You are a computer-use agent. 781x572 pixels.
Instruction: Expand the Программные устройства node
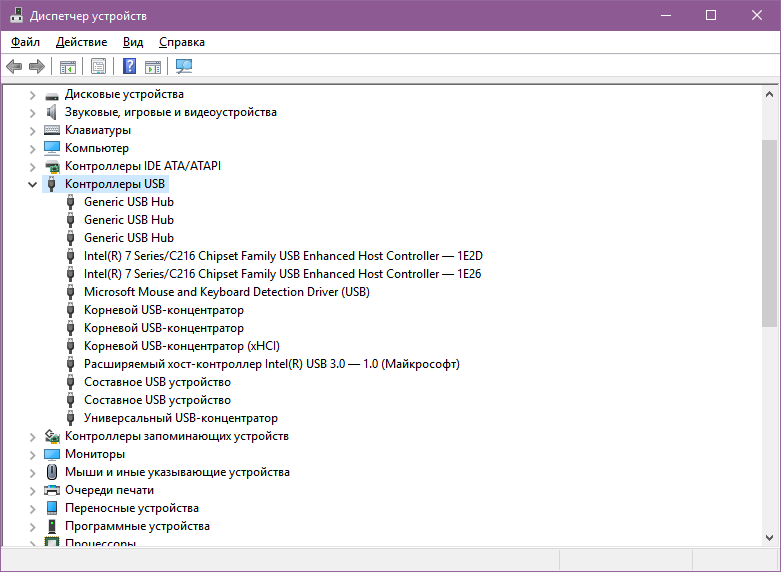(x=32, y=526)
